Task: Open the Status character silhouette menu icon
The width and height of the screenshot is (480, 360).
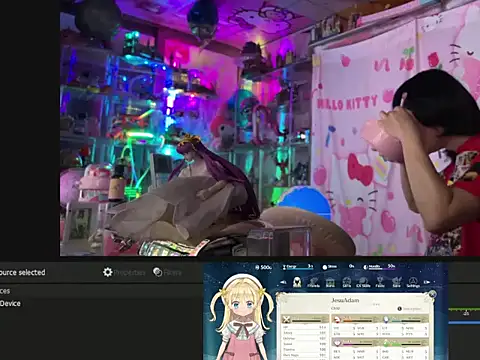Action: click(297, 282)
